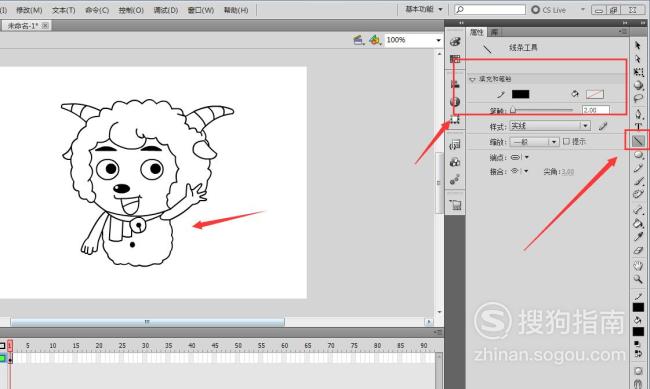650x389 pixels.
Task: Open the 控制(O) menu
Action: pyautogui.click(x=131, y=10)
